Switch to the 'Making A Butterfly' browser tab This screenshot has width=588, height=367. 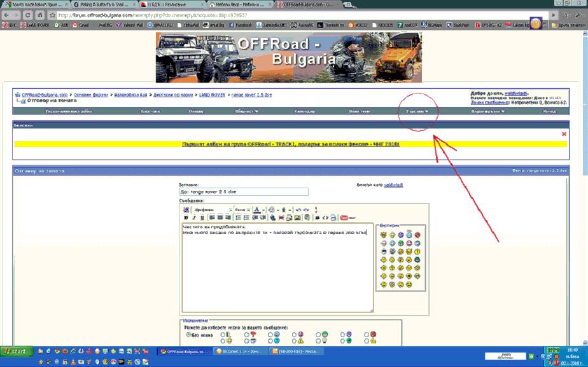(101, 4)
